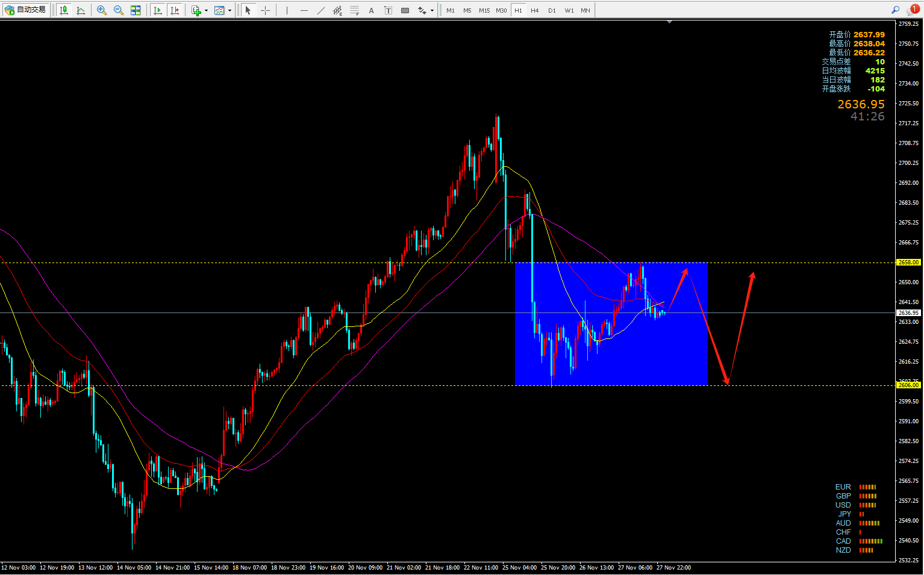Switch chart to line chart display
This screenshot has width=924, height=575.
81,10
